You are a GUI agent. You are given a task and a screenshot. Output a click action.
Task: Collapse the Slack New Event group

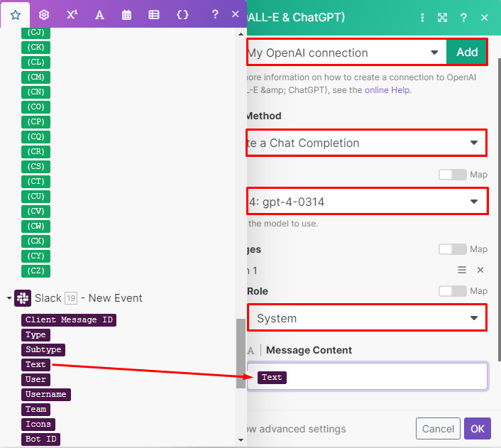click(x=9, y=298)
